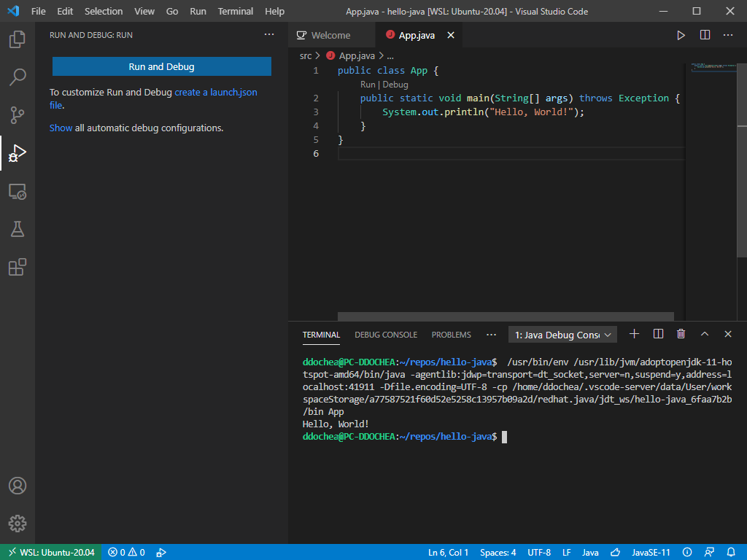The width and height of the screenshot is (747, 560).
Task: Click the Run code lens above main
Action: 368,85
